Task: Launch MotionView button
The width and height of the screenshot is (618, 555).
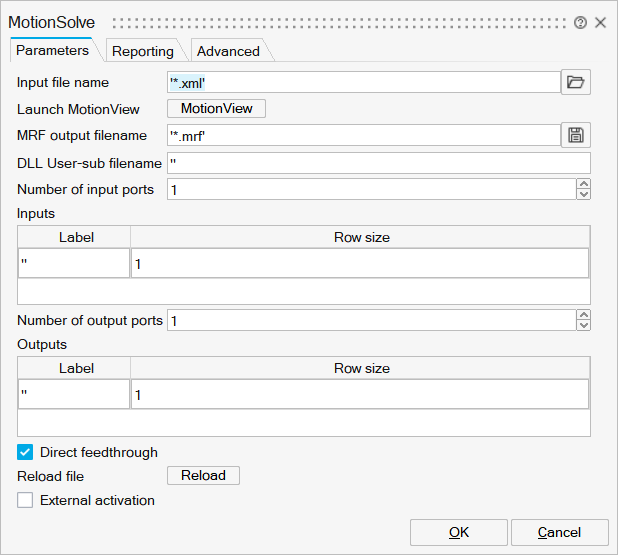Action: [x=216, y=109]
